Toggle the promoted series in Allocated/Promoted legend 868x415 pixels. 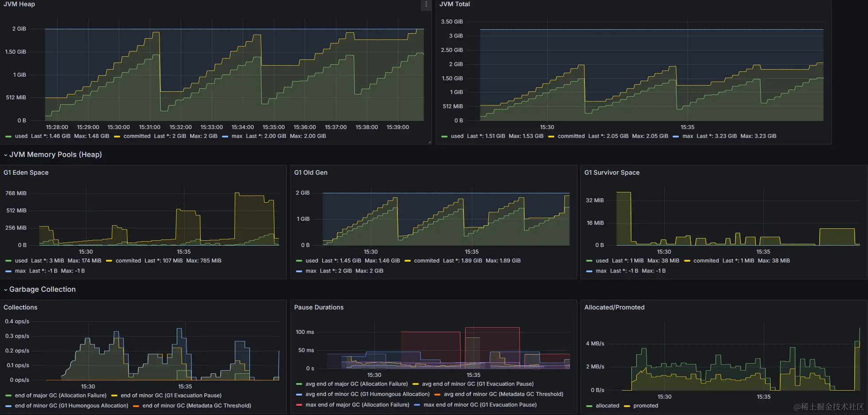click(646, 406)
